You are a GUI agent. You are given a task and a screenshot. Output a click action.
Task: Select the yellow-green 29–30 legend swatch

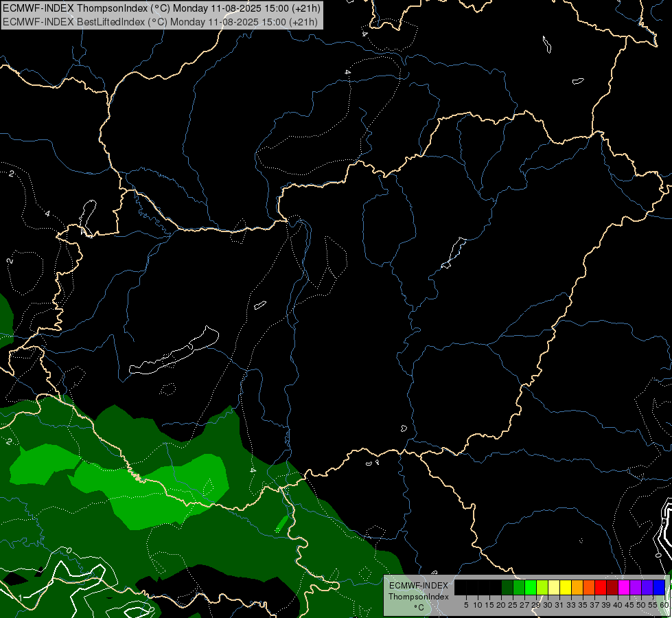click(542, 587)
